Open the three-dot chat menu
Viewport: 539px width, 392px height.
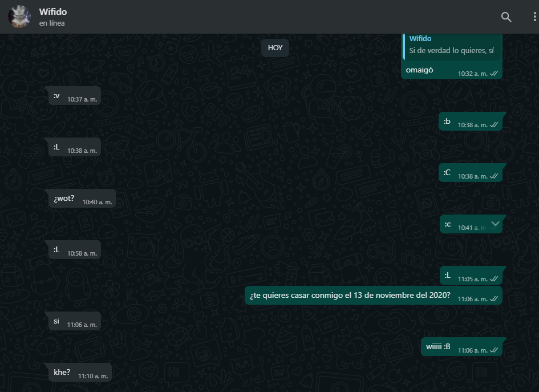click(x=534, y=17)
